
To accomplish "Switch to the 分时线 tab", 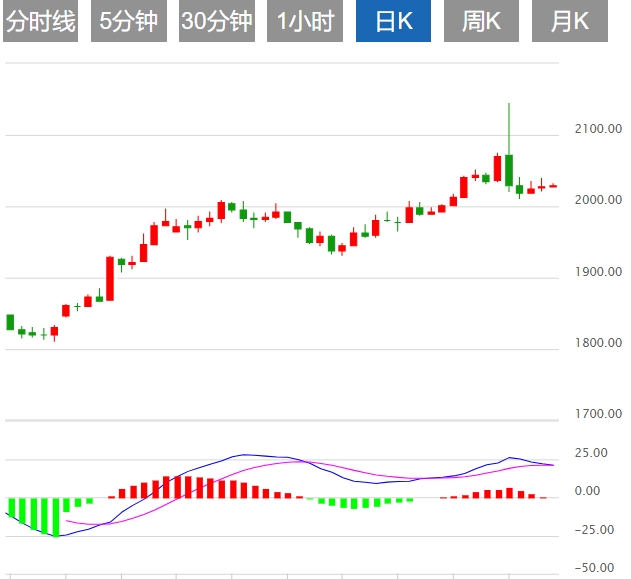I will pyautogui.click(x=40, y=21).
